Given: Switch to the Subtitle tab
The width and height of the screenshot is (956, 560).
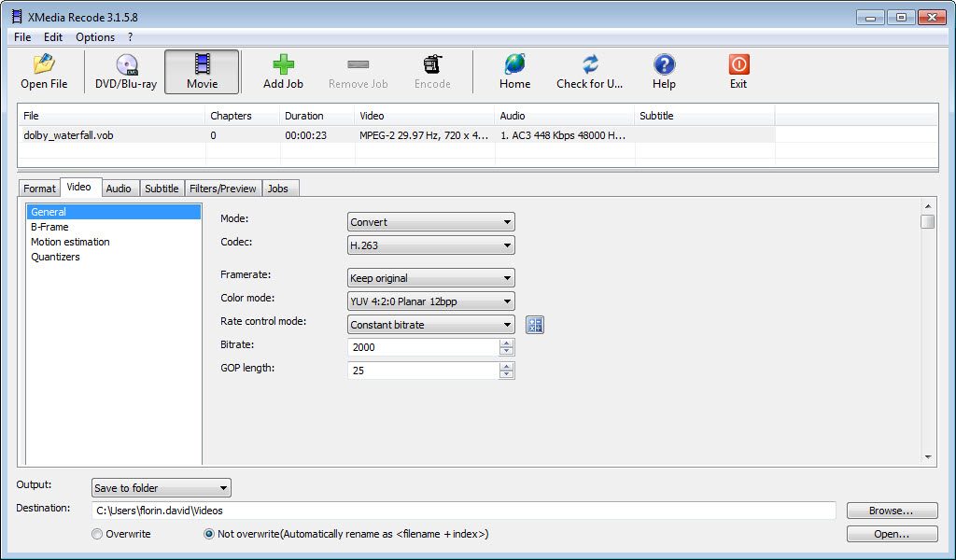Looking at the screenshot, I should point(162,189).
